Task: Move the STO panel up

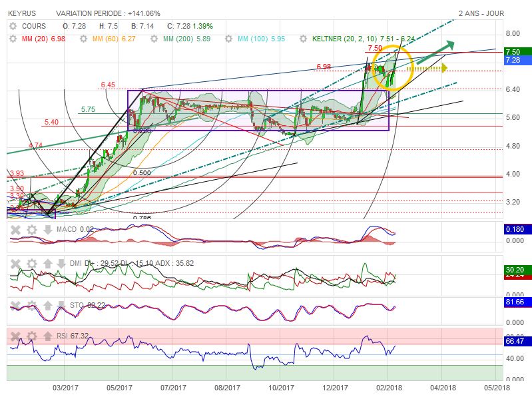Action: [x=47, y=305]
